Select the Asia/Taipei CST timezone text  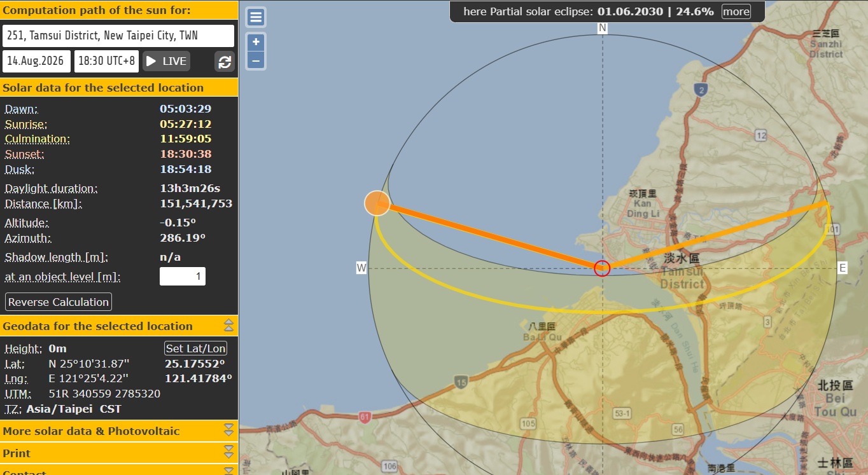[74, 409]
